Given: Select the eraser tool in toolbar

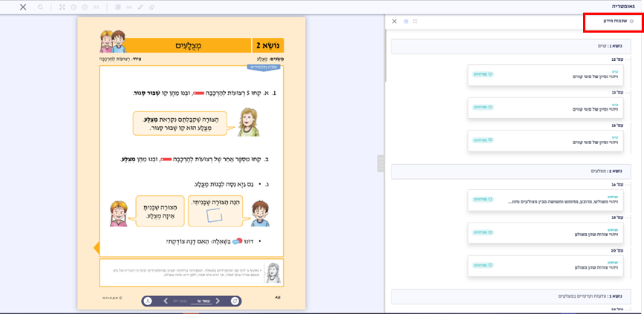Looking at the screenshot, I should tap(152, 7).
